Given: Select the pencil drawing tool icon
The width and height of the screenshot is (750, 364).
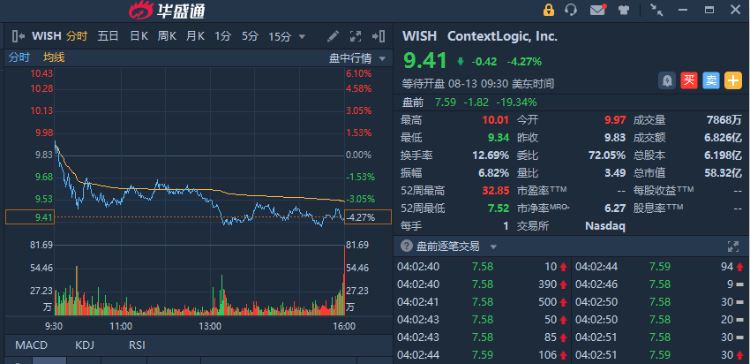Looking at the screenshot, I should pos(333,36).
